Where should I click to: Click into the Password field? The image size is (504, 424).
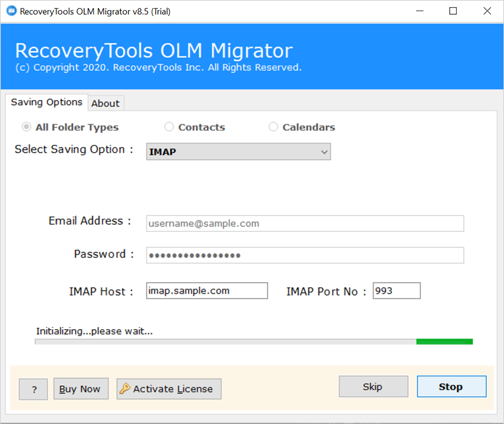coord(305,256)
